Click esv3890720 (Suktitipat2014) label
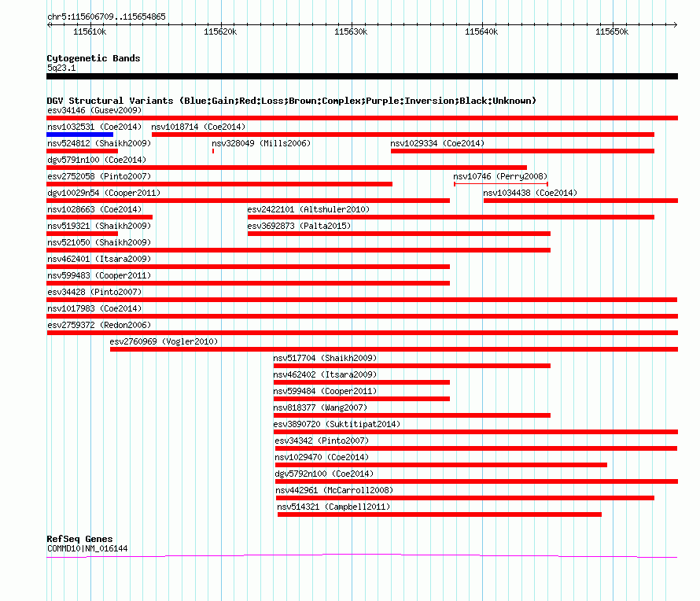 coord(337,424)
